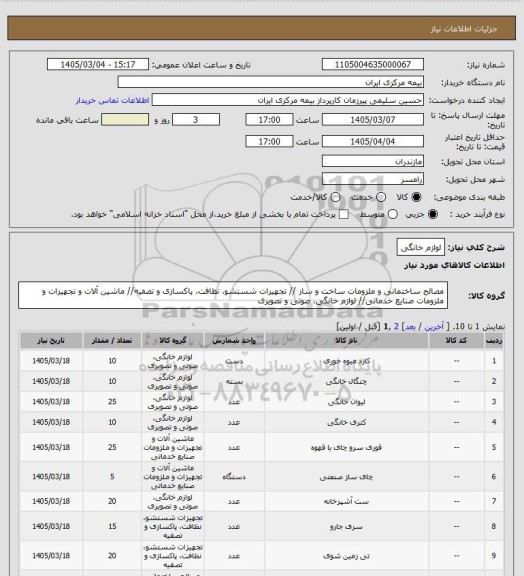
Task: Click unit دستگاه in چای ساز صنعتی row
Action: [234, 477]
